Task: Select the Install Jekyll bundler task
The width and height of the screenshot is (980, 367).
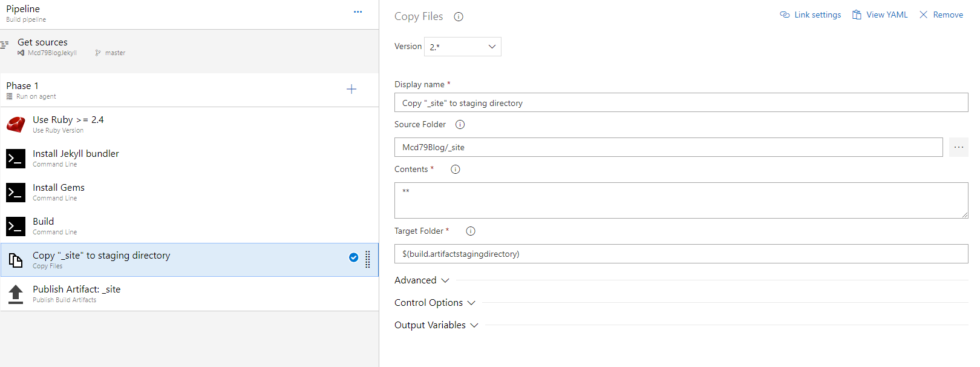Action: click(x=76, y=157)
